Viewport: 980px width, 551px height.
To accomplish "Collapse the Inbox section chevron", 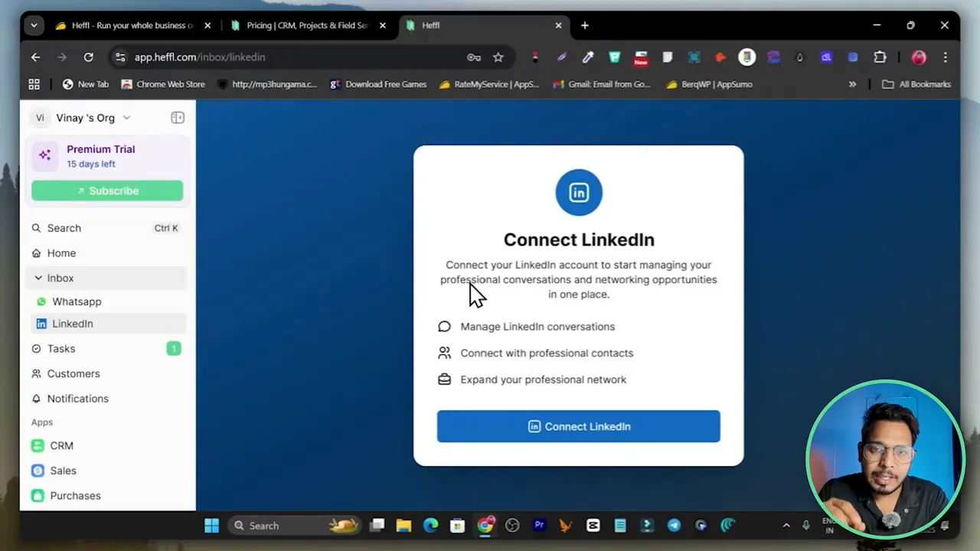I will tap(38, 278).
